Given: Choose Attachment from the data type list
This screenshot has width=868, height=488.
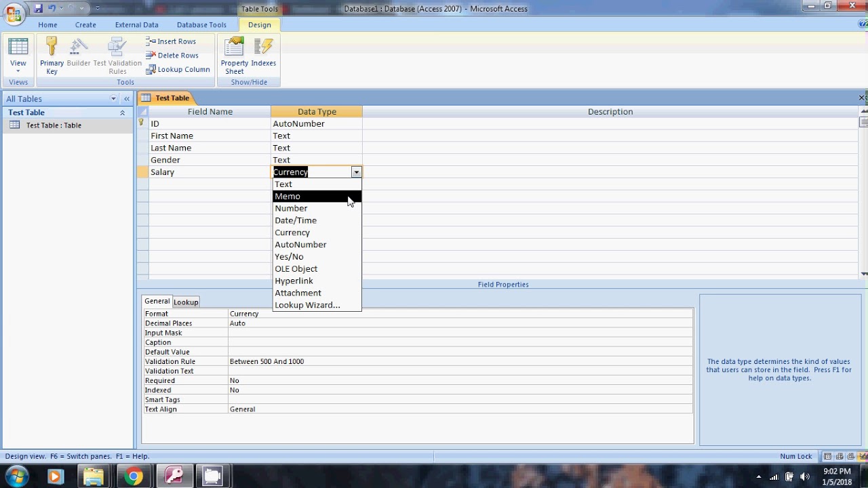Looking at the screenshot, I should tap(317, 293).
